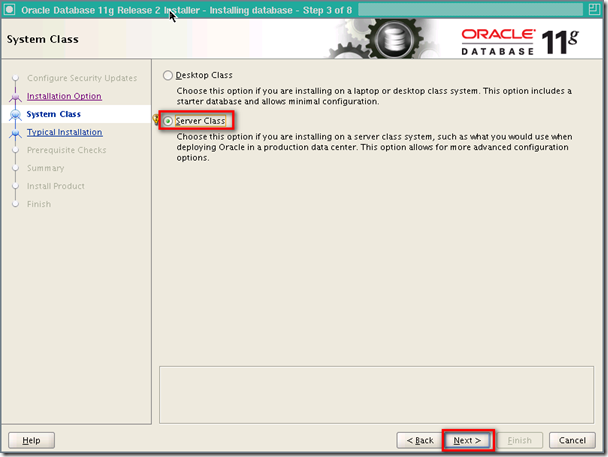The width and height of the screenshot is (608, 457).
Task: Click the maximize icon in title bar
Action: 594,9
